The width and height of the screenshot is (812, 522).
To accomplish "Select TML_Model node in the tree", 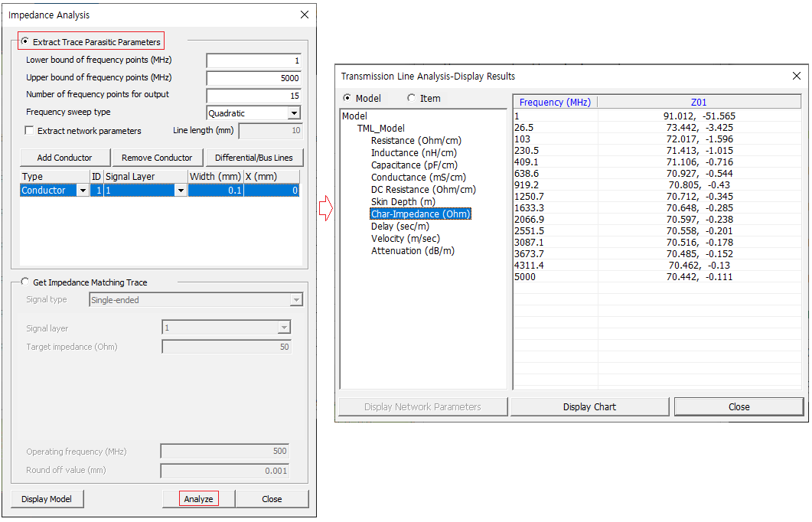I will [380, 129].
